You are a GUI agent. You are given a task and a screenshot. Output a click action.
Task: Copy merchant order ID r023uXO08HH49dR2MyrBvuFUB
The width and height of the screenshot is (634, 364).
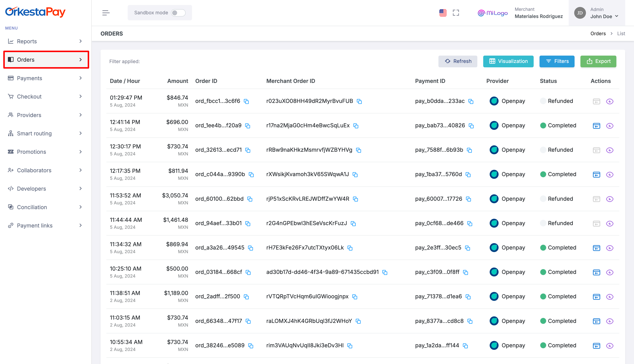click(x=359, y=101)
